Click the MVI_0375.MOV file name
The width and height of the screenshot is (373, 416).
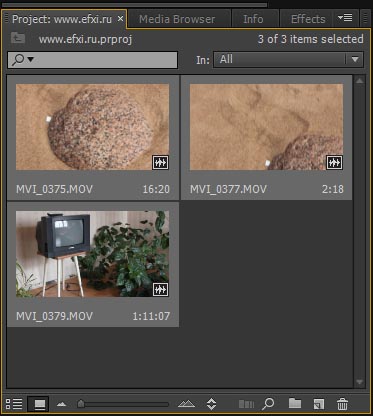[x=54, y=189]
